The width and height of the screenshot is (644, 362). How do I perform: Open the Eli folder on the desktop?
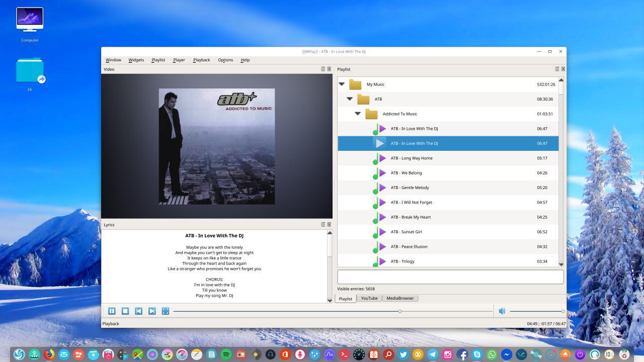pos(30,74)
